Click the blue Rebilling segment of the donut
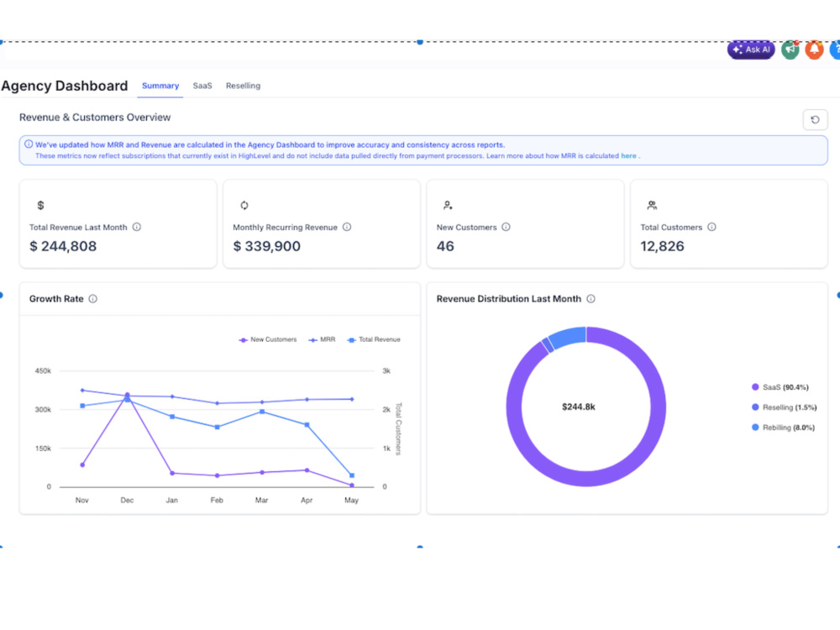The width and height of the screenshot is (840, 630). pyautogui.click(x=568, y=337)
